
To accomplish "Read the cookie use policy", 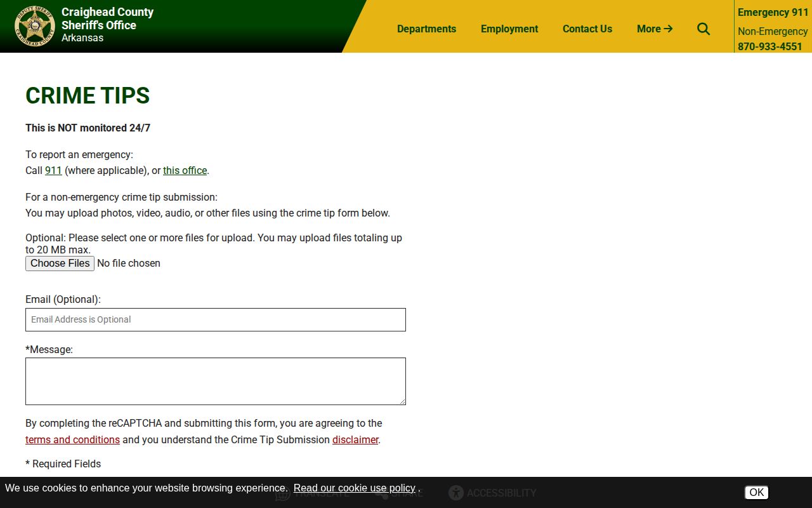I will click(355, 488).
